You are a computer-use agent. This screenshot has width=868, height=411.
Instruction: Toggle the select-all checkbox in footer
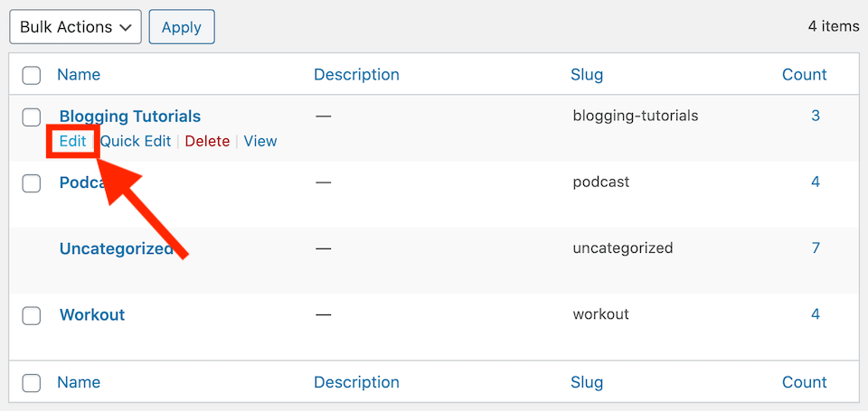31,383
